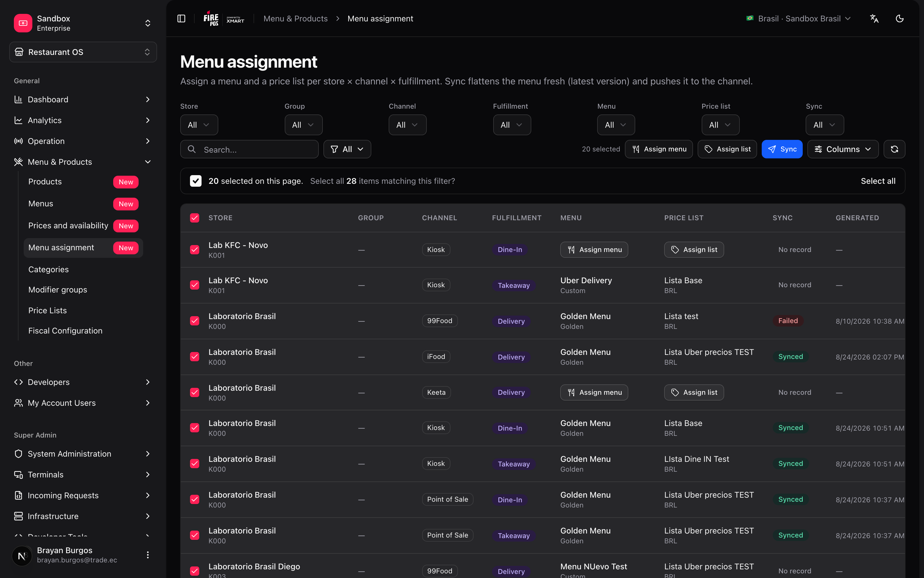This screenshot has width=924, height=578.
Task: Click the Infrastructure server icon
Action: (x=18, y=516)
